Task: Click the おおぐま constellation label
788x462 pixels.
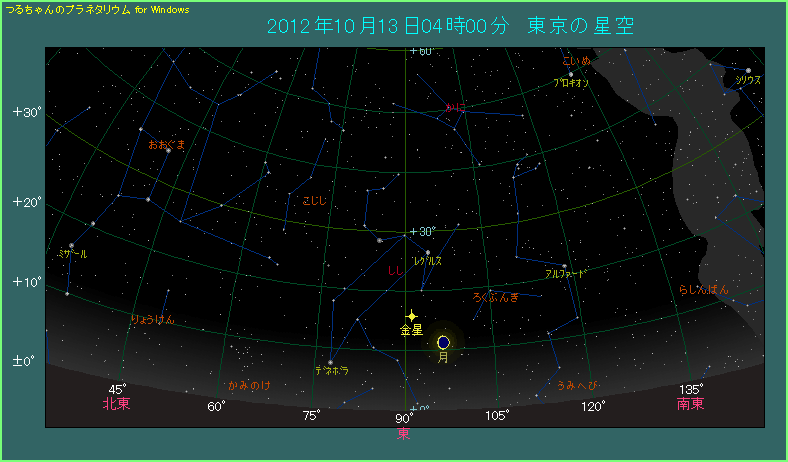Action: [x=166, y=145]
